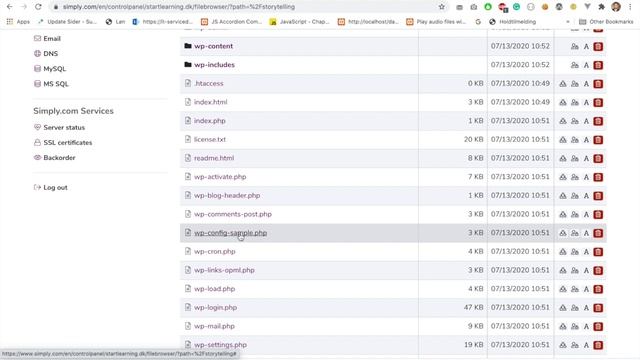Click the triangle action icon in wp-links-opml.php row
Screen dimensions: 640x360
click(563, 271)
